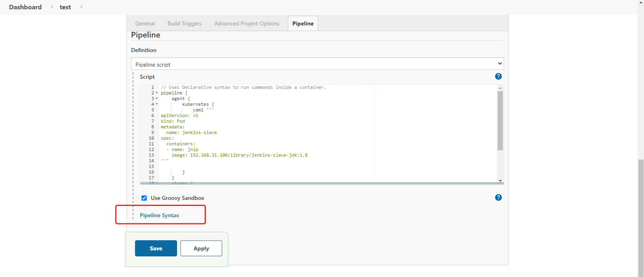This screenshot has width=644, height=277.
Task: Open the Definition dropdown showing Pipeline script
Action: pyautogui.click(x=317, y=64)
